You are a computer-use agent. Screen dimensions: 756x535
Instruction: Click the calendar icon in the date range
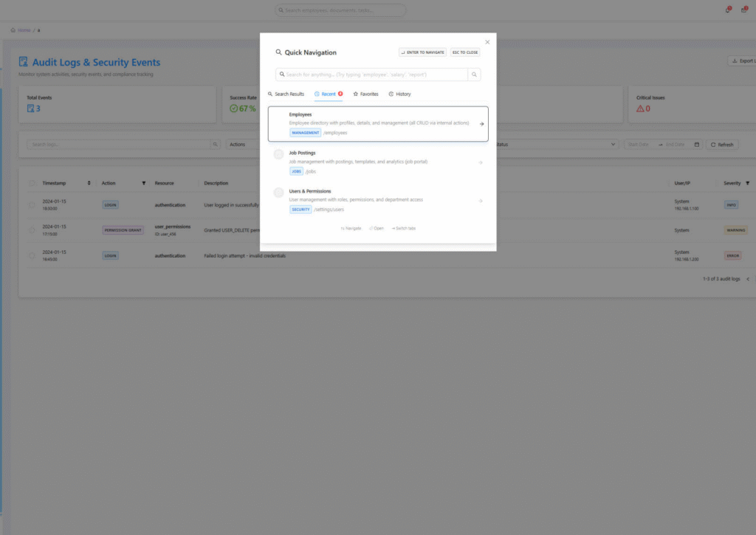coord(697,145)
